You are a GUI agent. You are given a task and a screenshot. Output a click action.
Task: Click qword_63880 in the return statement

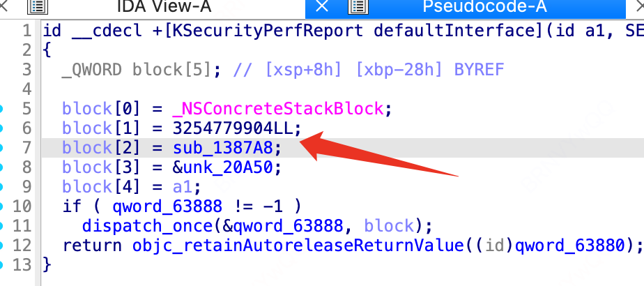[569, 246]
